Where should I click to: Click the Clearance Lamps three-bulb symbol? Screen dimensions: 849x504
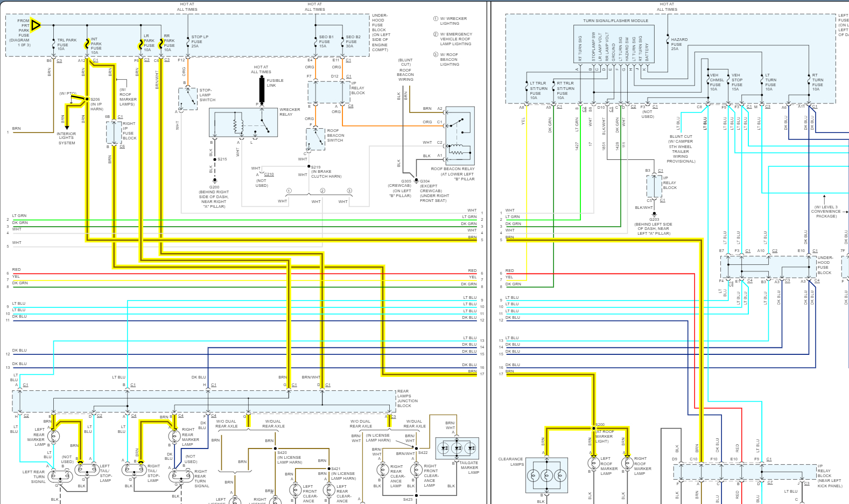tap(546, 475)
